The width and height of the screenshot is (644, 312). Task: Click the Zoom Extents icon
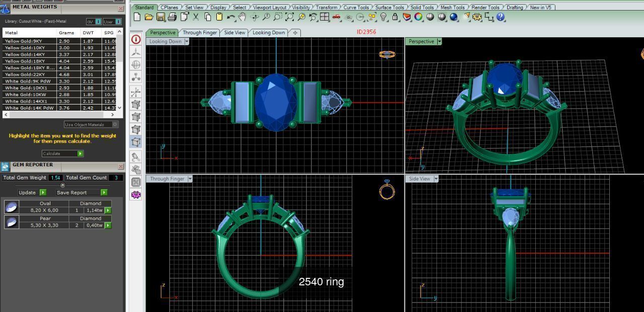289,17
